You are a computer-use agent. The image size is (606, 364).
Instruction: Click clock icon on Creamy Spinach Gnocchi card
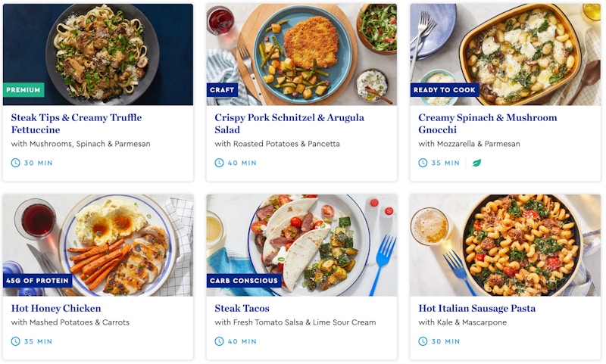tap(423, 163)
